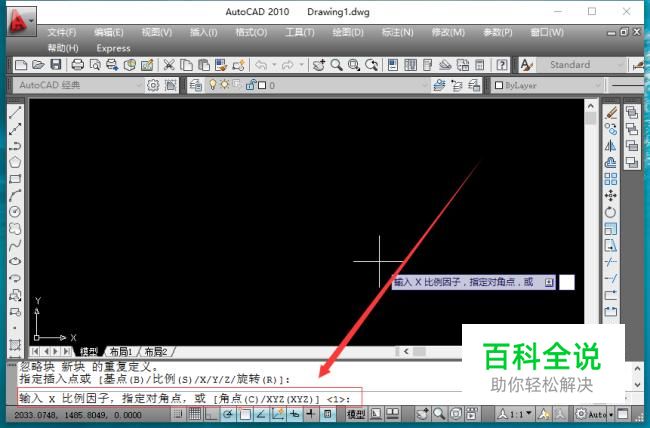Create a new drawing with the New icon

[x=21, y=65]
